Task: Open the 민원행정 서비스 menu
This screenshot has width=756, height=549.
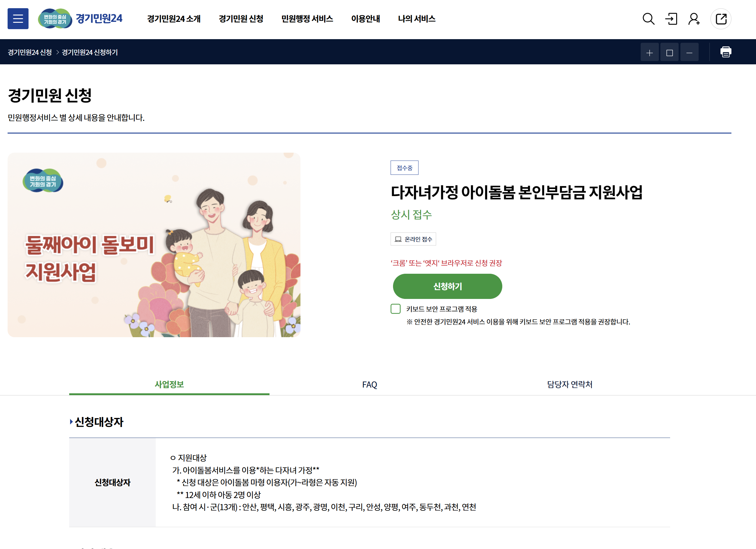Action: [x=307, y=19]
